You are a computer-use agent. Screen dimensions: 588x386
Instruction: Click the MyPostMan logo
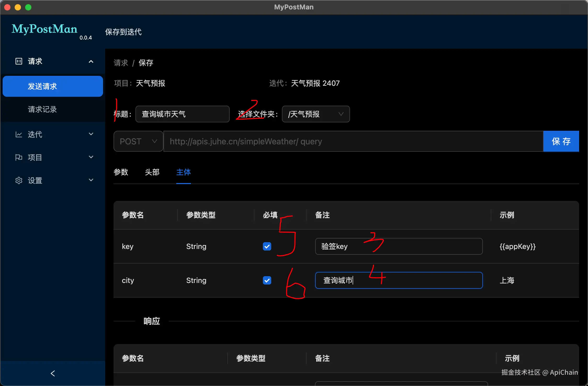[44, 29]
